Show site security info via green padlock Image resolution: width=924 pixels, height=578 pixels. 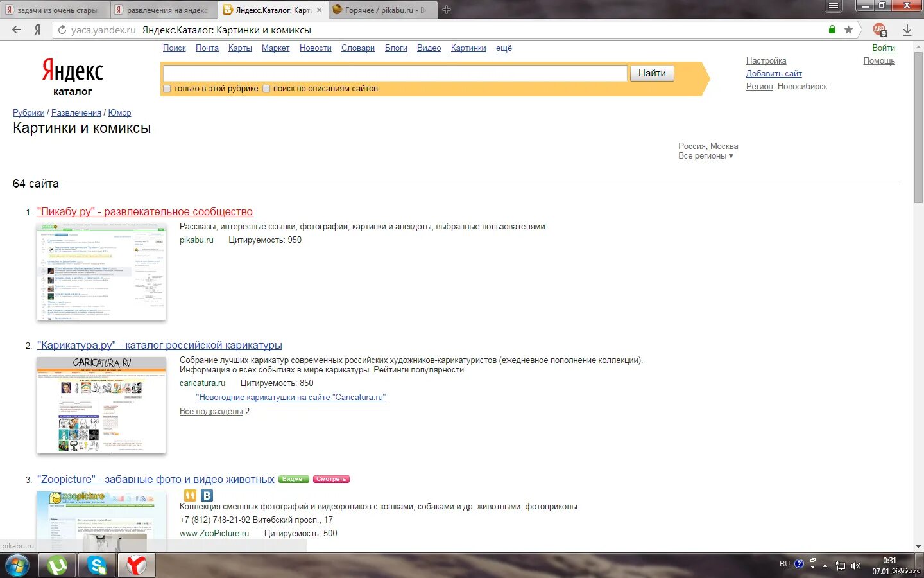(832, 30)
